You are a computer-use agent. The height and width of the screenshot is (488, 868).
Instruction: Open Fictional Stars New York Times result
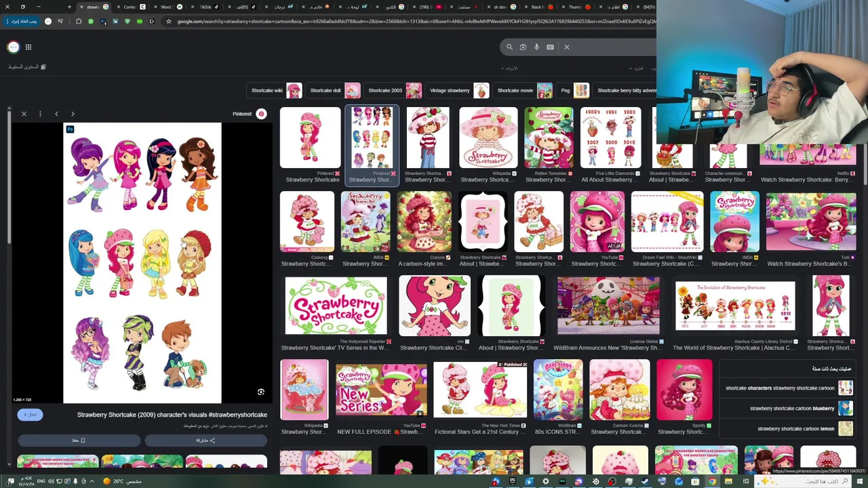480,390
